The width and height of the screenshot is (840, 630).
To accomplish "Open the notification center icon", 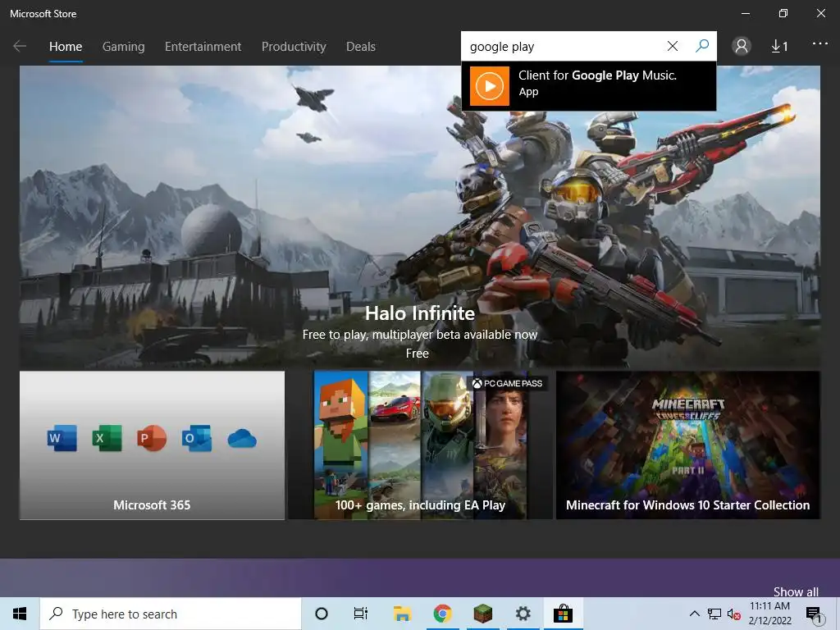I will pos(814,614).
